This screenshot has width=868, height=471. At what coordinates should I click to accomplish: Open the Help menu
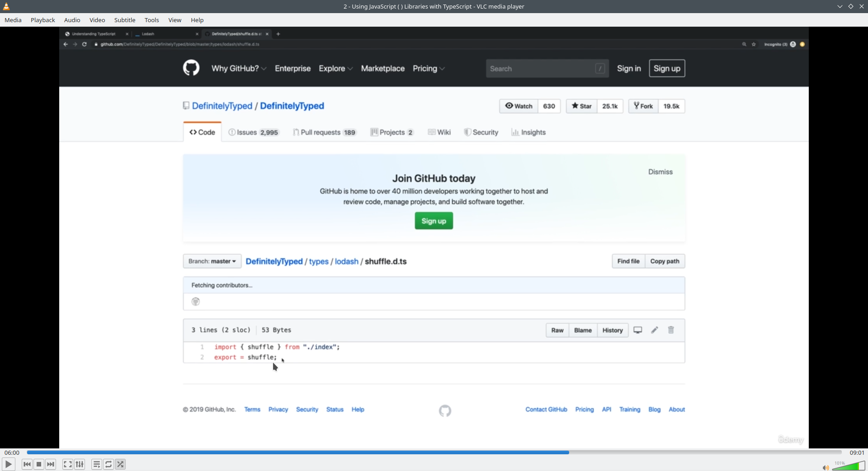(197, 20)
